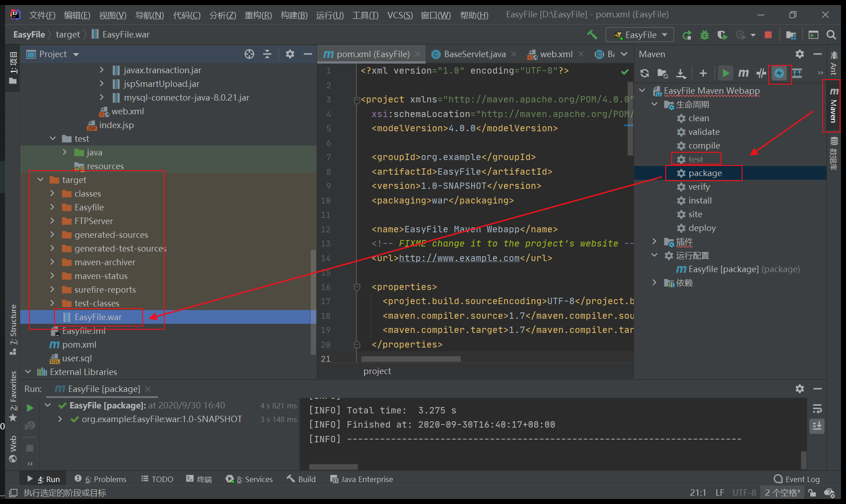The image size is (846, 504).
Task: Stop the running process with red square
Action: click(x=768, y=35)
